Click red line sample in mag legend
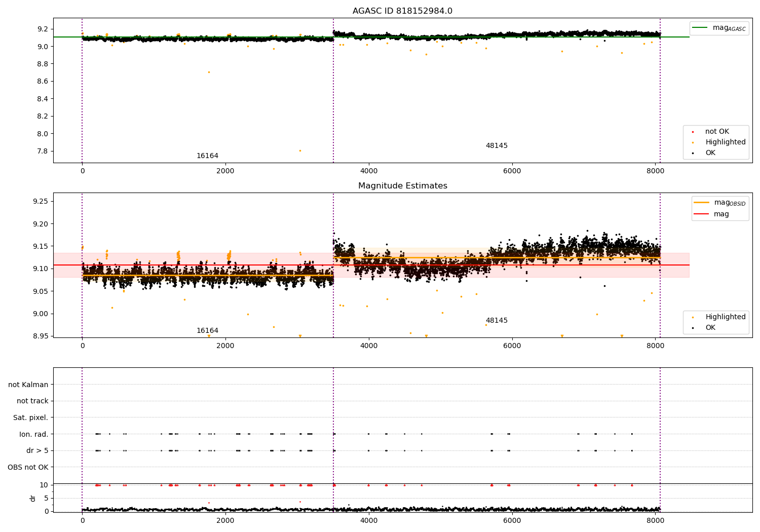This screenshot has height=532, width=760. 701,214
